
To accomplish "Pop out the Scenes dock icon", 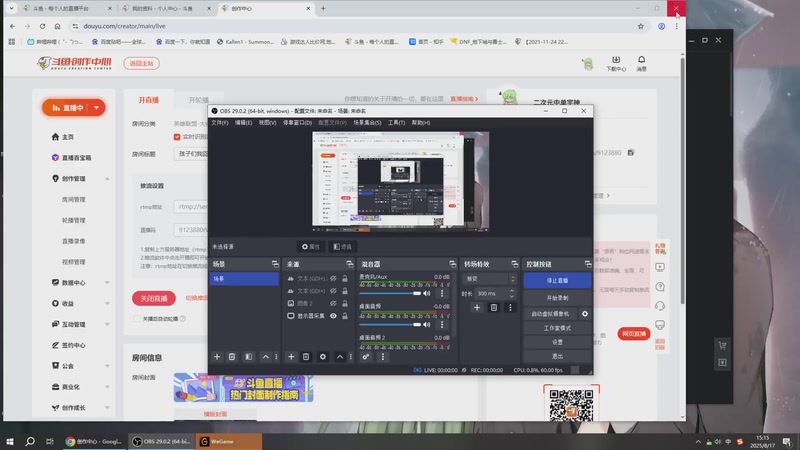I will [x=275, y=264].
